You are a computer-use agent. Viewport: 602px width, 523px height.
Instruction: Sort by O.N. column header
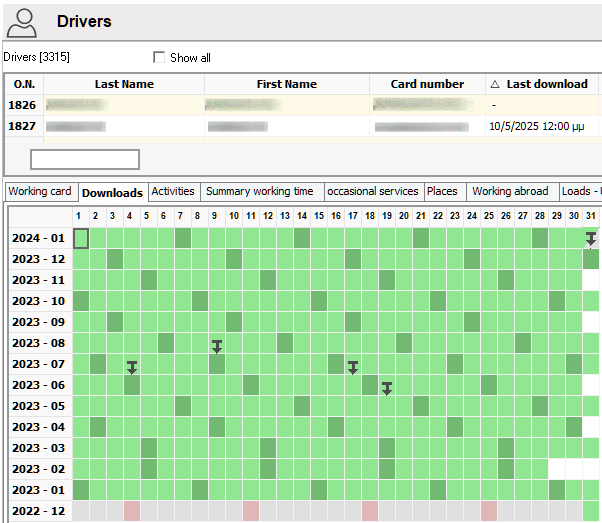[x=24, y=84]
